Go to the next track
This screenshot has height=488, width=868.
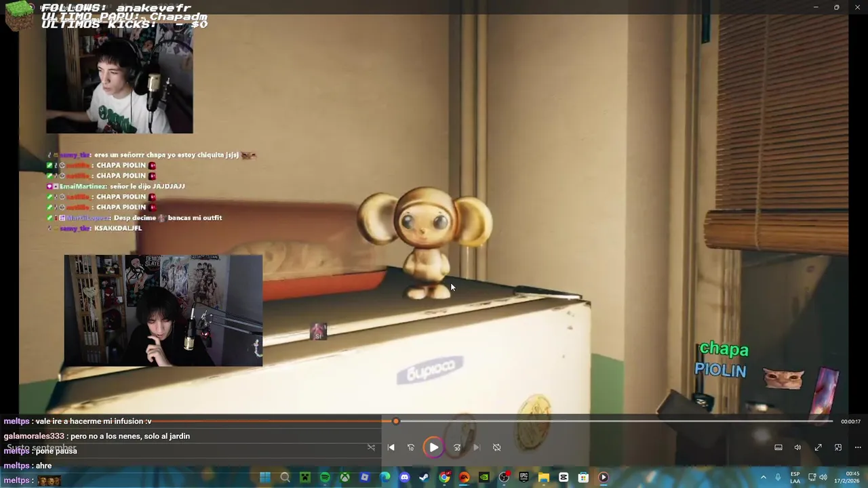[476, 447]
